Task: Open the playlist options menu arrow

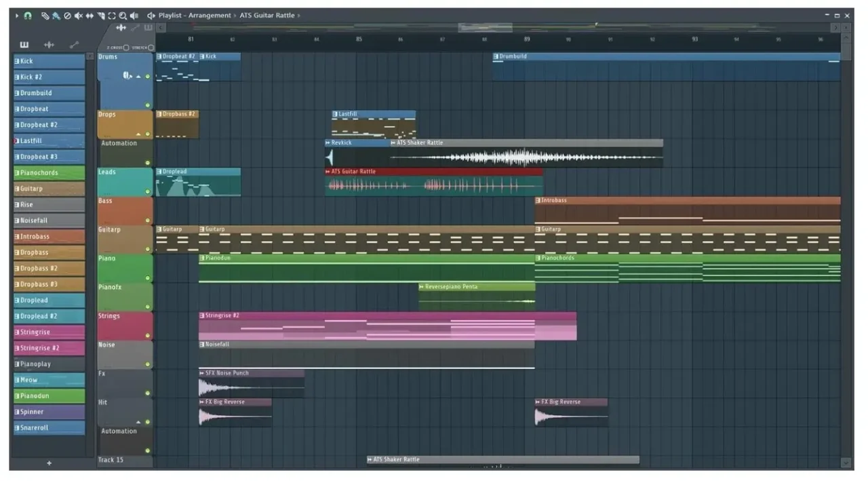Action: click(17, 15)
